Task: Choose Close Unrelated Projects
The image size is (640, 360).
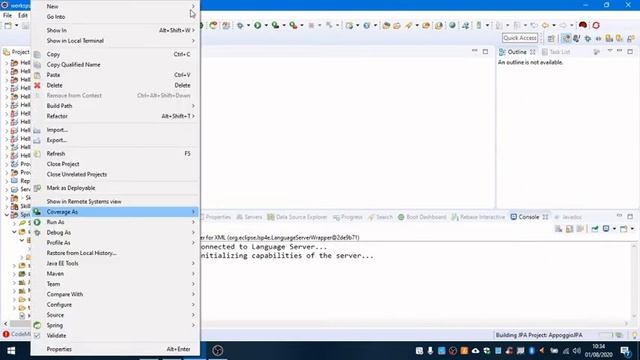Action: (x=115, y=174)
